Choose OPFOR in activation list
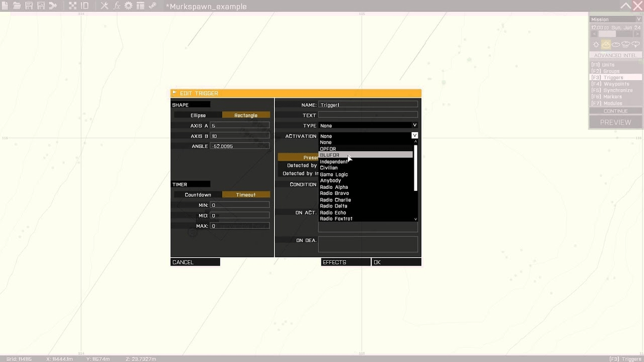 coord(366,149)
